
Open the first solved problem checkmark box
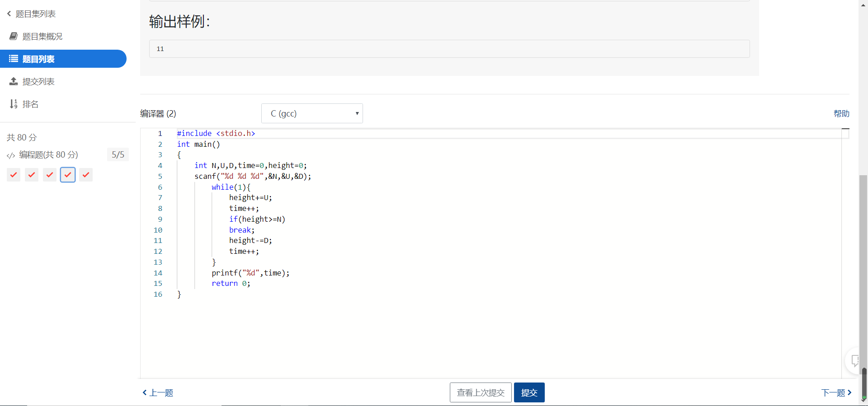tap(14, 175)
